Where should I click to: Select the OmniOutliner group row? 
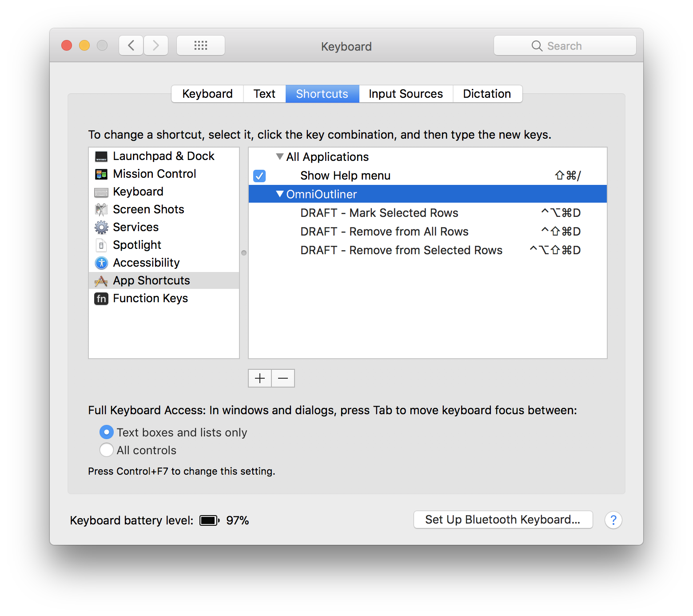(x=428, y=194)
